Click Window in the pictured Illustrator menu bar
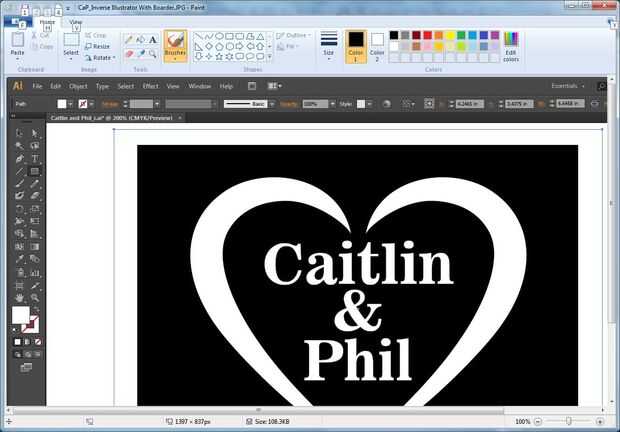The width and height of the screenshot is (620, 432). point(200,86)
